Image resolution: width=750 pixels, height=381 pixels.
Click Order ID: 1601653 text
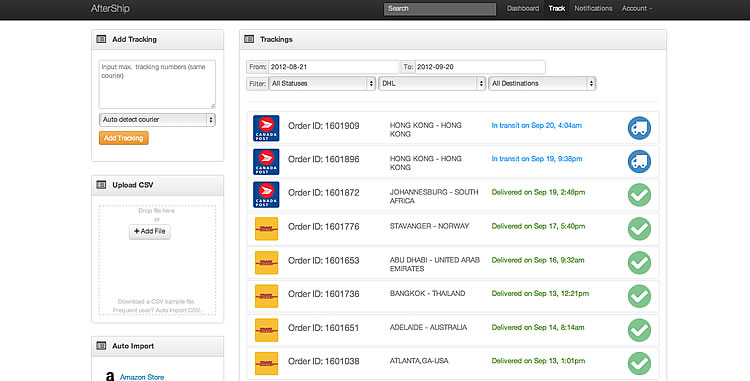[323, 261]
